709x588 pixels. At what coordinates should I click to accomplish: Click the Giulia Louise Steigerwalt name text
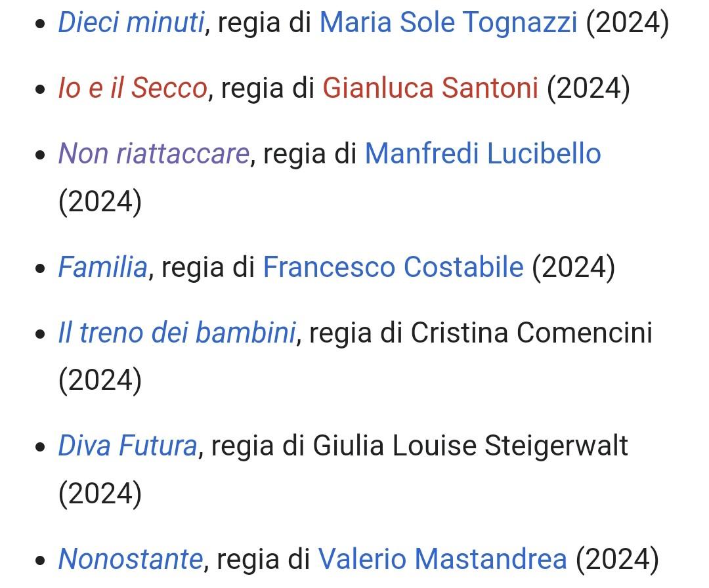[x=470, y=445]
